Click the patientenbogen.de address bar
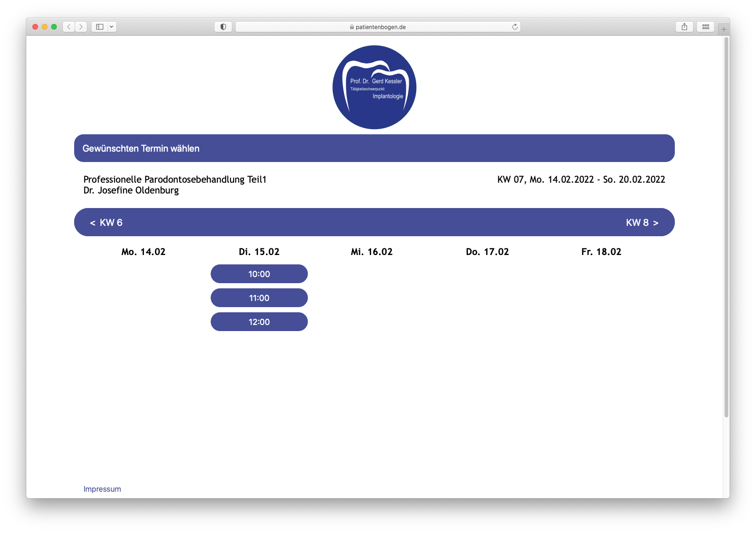This screenshot has height=533, width=756. [x=378, y=27]
